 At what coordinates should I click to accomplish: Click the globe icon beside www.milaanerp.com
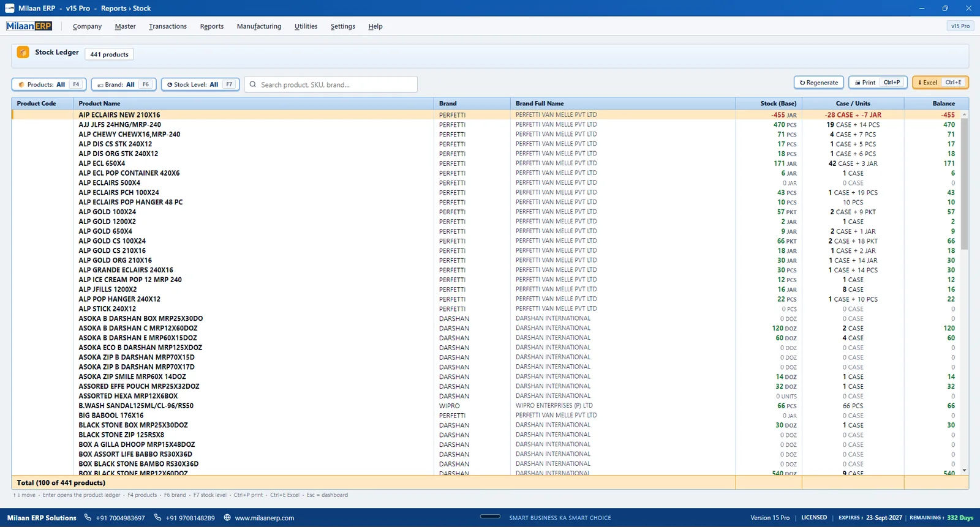click(x=227, y=517)
